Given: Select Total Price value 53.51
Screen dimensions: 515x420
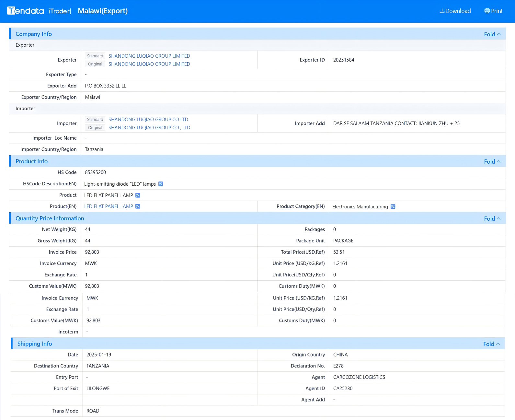Looking at the screenshot, I should (339, 252).
